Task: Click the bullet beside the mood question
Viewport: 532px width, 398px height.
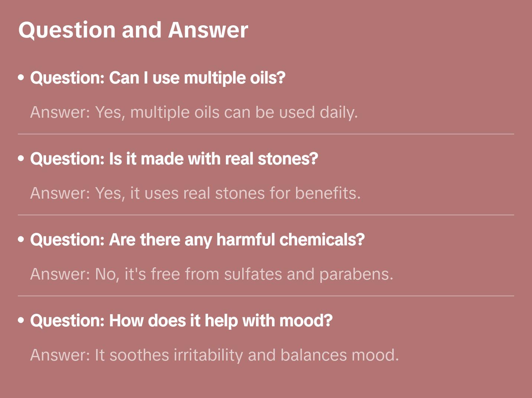Action: pos(21,320)
